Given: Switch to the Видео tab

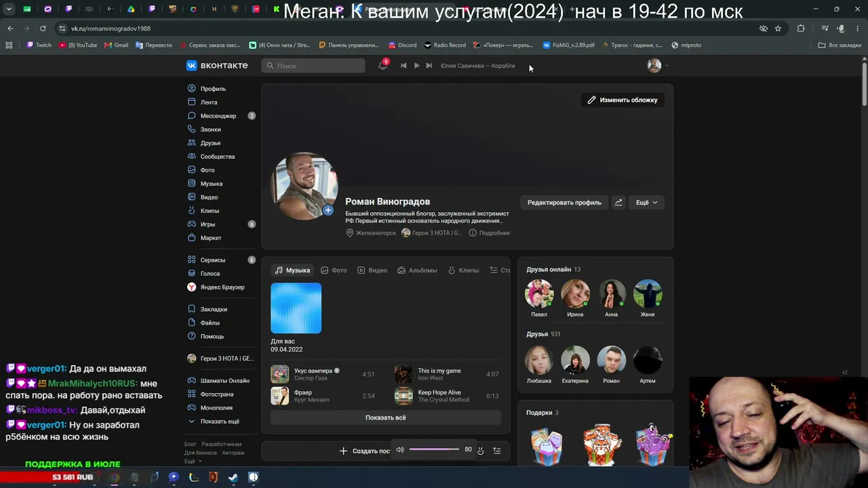Looking at the screenshot, I should [x=372, y=270].
